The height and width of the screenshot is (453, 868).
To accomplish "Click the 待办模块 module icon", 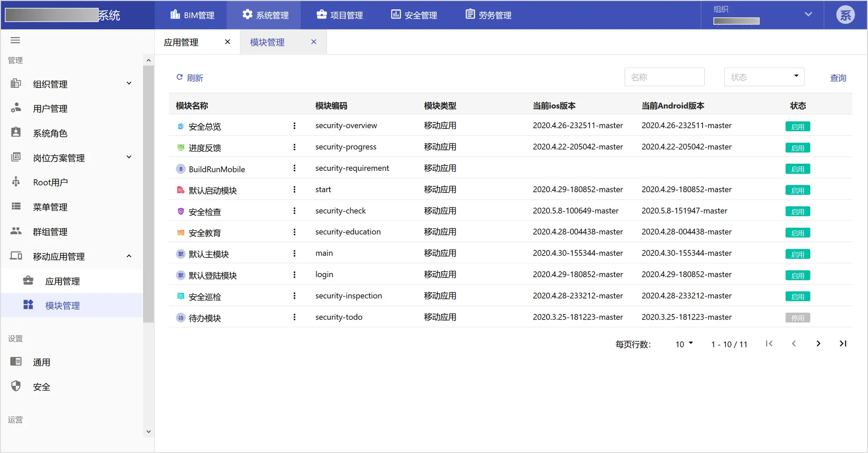I will tap(181, 318).
